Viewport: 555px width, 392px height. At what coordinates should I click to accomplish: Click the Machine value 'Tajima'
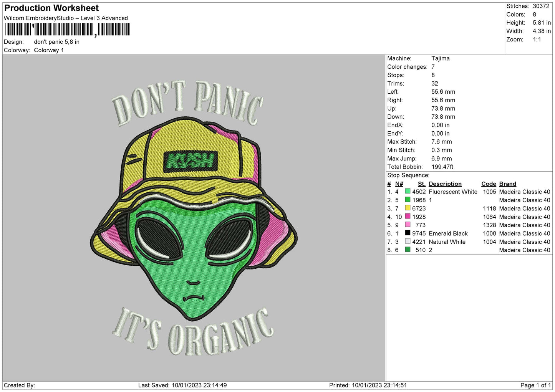click(440, 58)
